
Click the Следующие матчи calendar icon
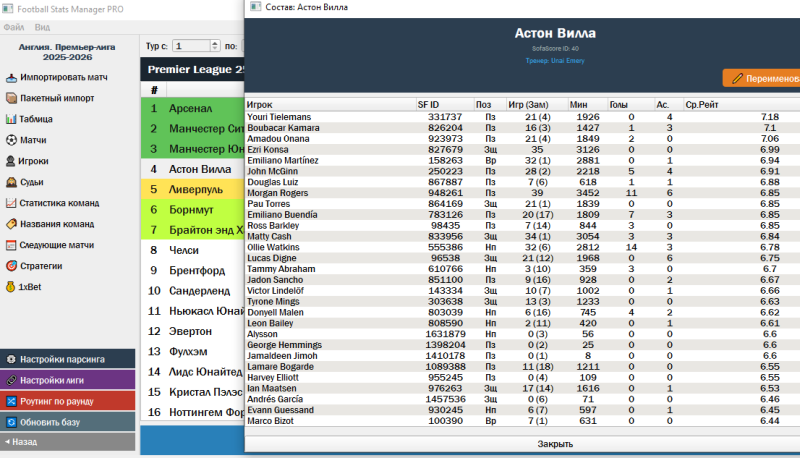pyautogui.click(x=11, y=245)
